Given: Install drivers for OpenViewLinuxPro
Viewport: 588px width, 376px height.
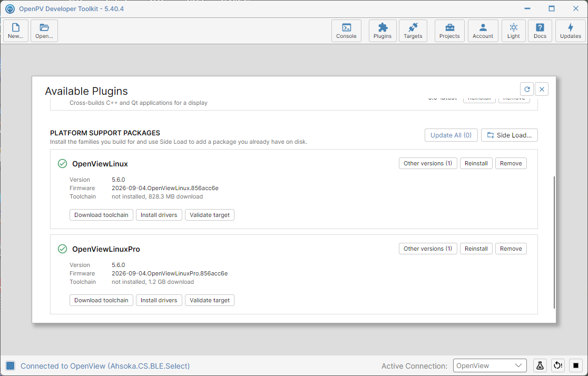Looking at the screenshot, I should point(159,300).
